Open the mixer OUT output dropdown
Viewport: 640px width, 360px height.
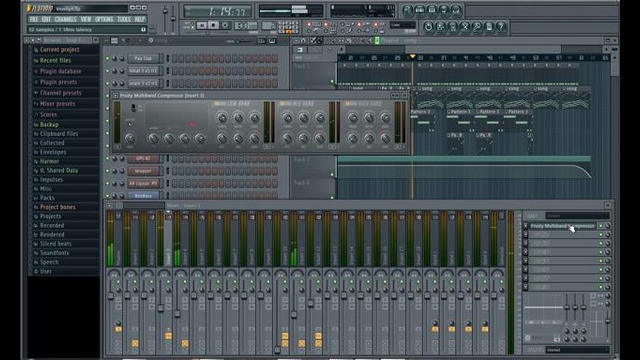pyautogui.click(x=577, y=350)
